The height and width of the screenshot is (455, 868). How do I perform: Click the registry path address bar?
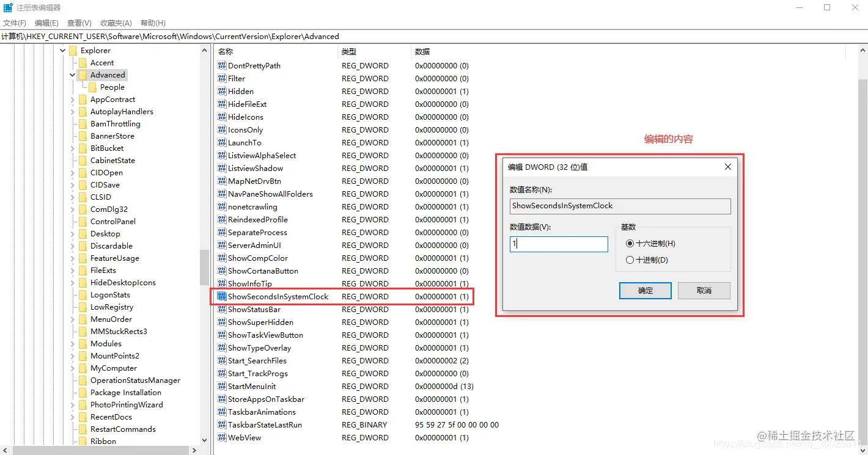click(x=434, y=36)
